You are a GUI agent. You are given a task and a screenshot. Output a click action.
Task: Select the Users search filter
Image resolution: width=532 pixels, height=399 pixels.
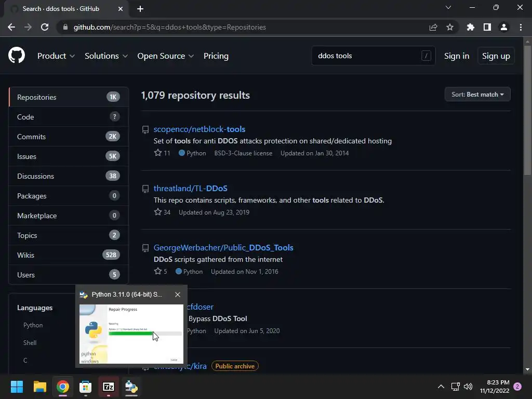(x=69, y=274)
